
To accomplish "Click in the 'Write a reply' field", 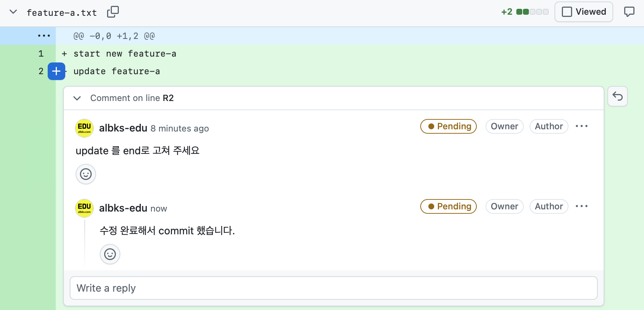I will [x=333, y=288].
